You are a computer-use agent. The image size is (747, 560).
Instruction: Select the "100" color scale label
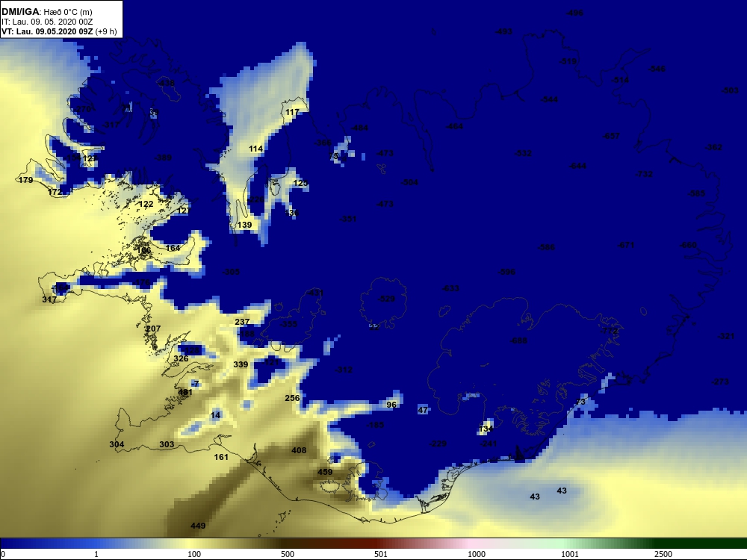tap(194, 554)
